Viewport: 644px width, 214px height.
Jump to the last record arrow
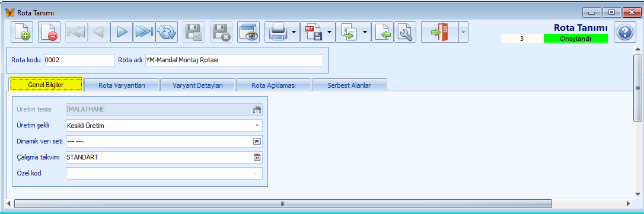pos(144,32)
